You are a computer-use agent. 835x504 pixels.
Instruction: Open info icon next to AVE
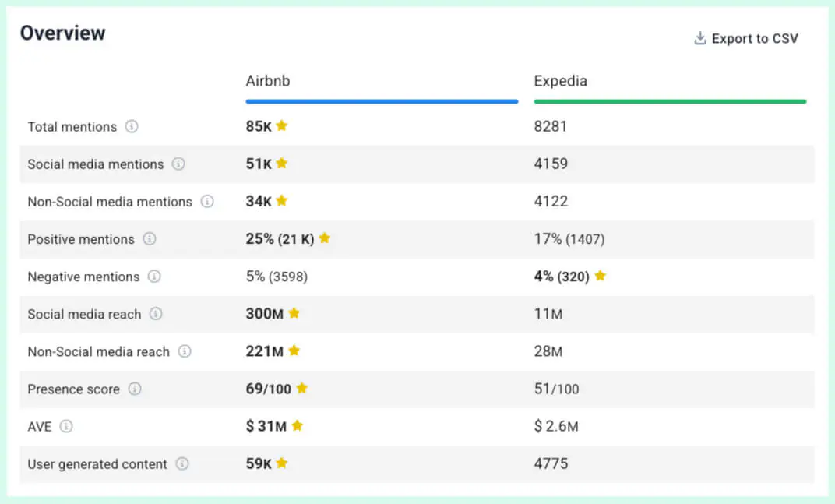point(66,426)
